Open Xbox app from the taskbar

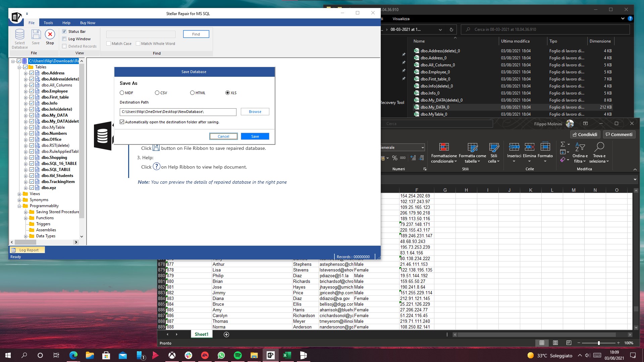point(172,355)
